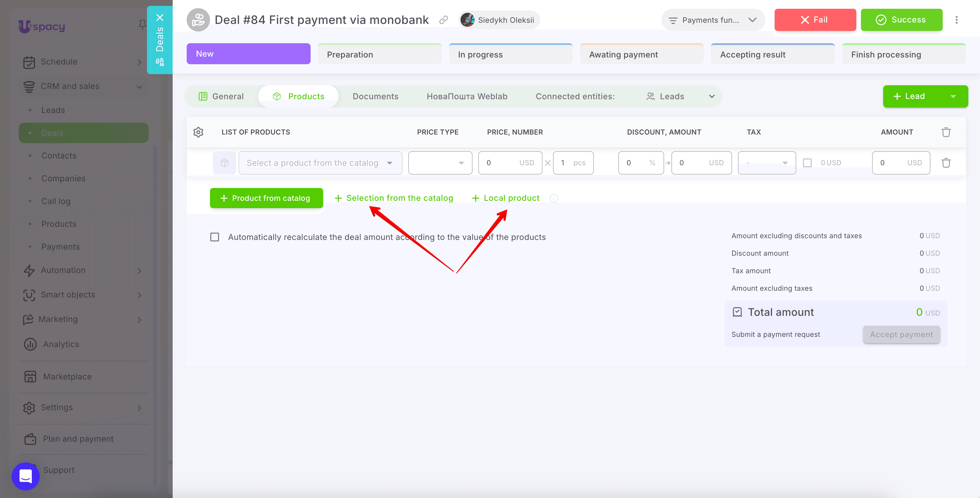This screenshot has height=498, width=980.
Task: Open Leads in the sidebar
Action: (53, 110)
